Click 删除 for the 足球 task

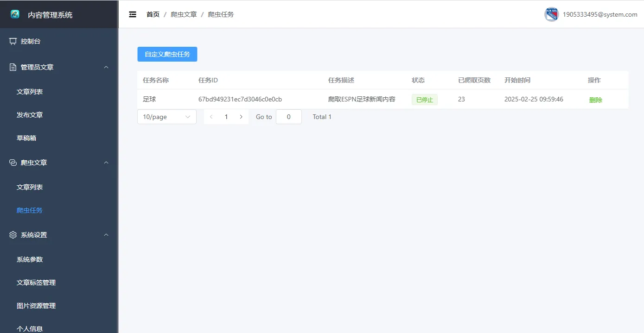(x=596, y=100)
